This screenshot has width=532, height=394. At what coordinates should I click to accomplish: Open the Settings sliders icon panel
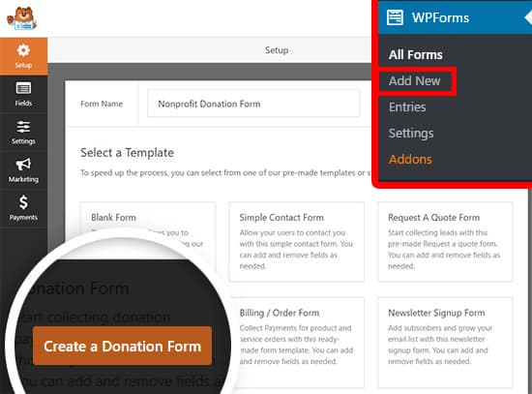(x=23, y=132)
